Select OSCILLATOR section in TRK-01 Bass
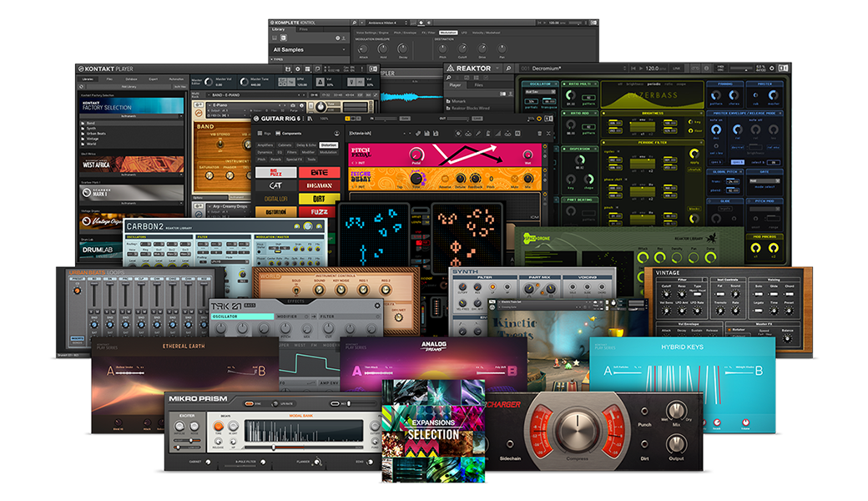This screenshot has width=868, height=501. pyautogui.click(x=243, y=316)
